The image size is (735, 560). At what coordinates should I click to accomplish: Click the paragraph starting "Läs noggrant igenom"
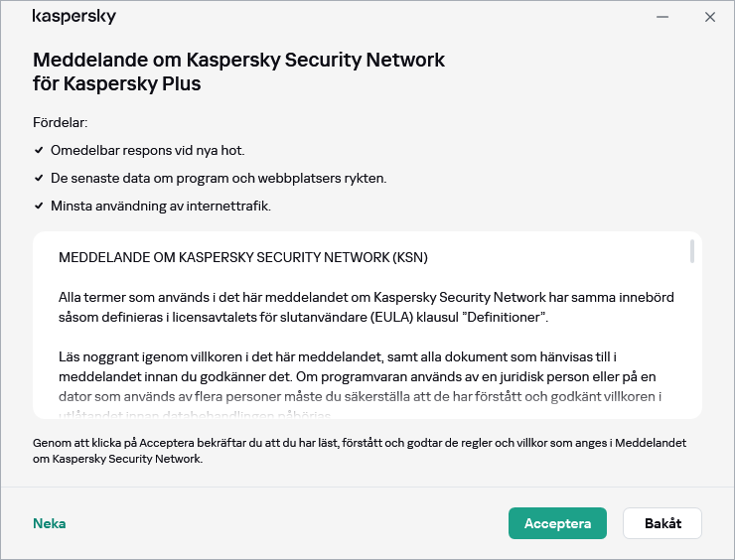click(x=358, y=377)
